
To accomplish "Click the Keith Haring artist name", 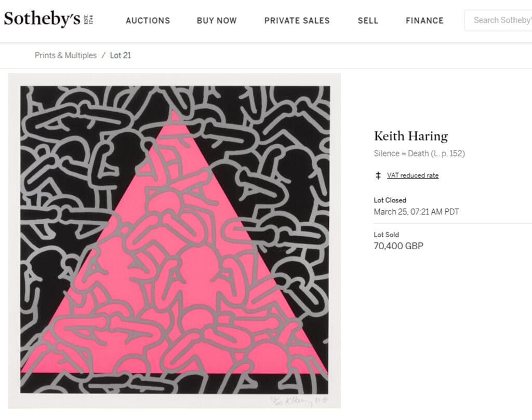I will click(x=411, y=136).
